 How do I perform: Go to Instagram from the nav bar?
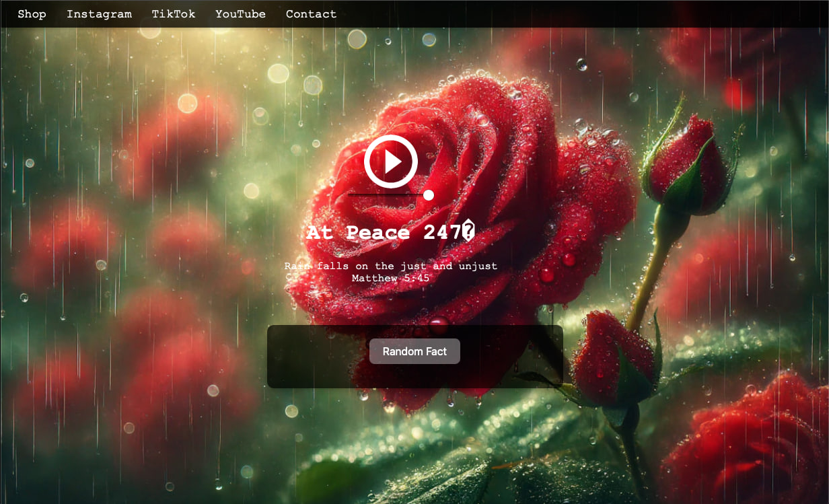[x=99, y=14]
